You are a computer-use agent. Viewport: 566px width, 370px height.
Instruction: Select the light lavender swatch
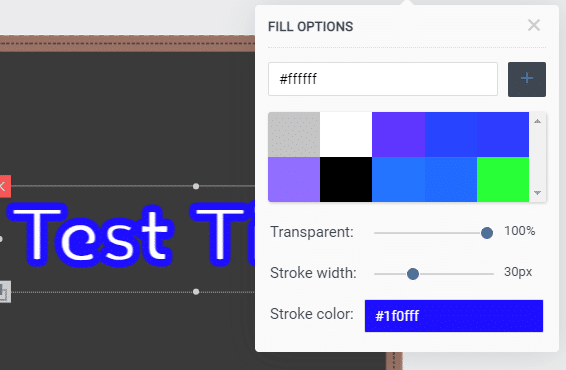click(x=294, y=179)
